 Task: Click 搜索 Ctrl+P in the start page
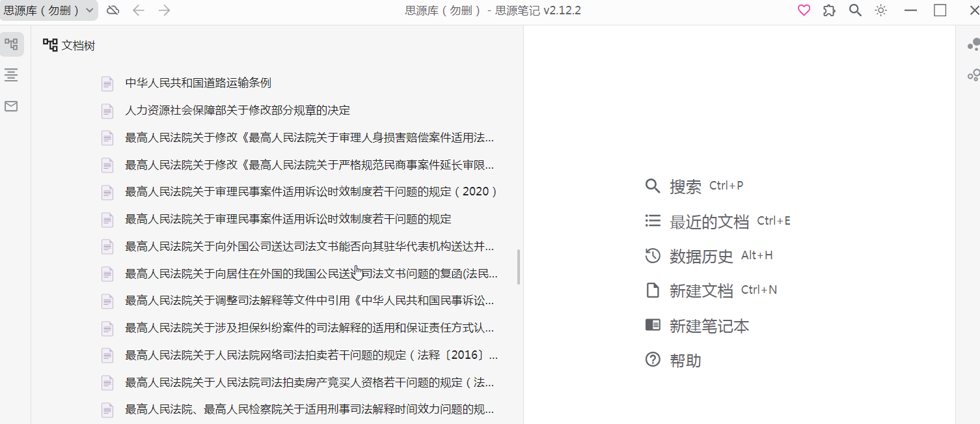click(x=694, y=186)
